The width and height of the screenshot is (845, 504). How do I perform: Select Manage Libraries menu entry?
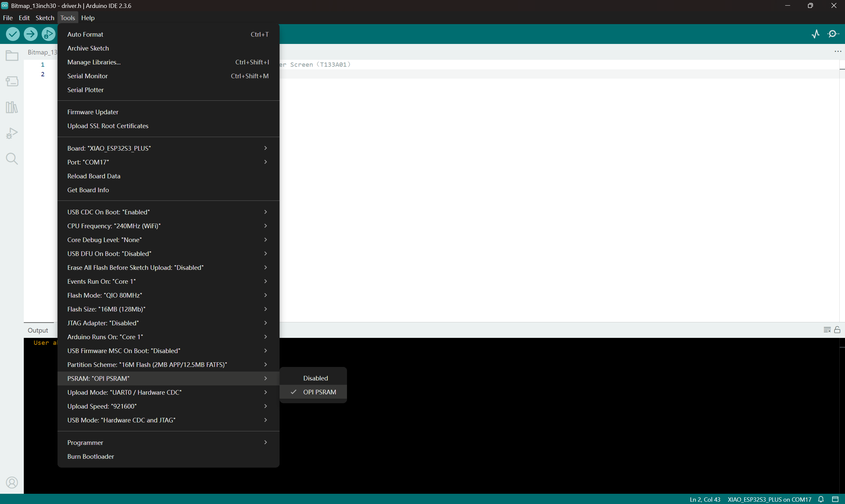(94, 62)
